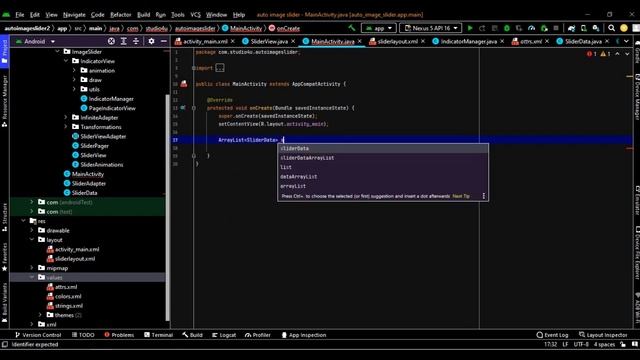The height and width of the screenshot is (360, 640).
Task: Click the yellow account avatar icon
Action: pyautogui.click(x=624, y=28)
